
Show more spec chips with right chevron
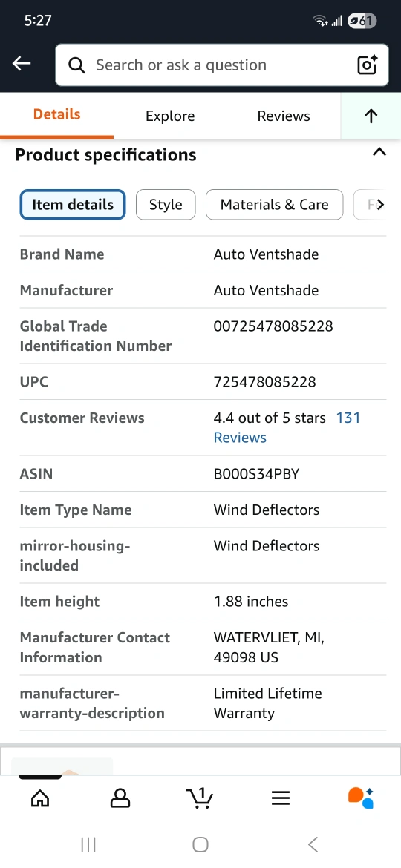point(379,205)
